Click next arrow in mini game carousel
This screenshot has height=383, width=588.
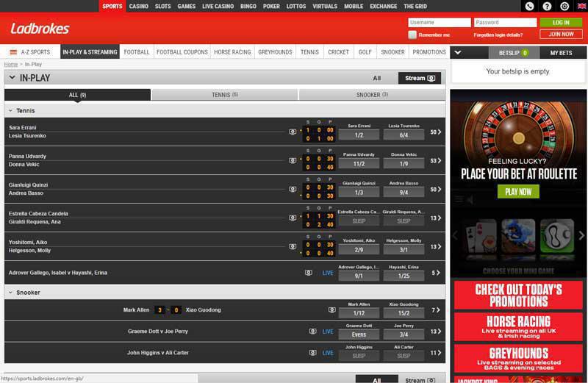click(581, 235)
